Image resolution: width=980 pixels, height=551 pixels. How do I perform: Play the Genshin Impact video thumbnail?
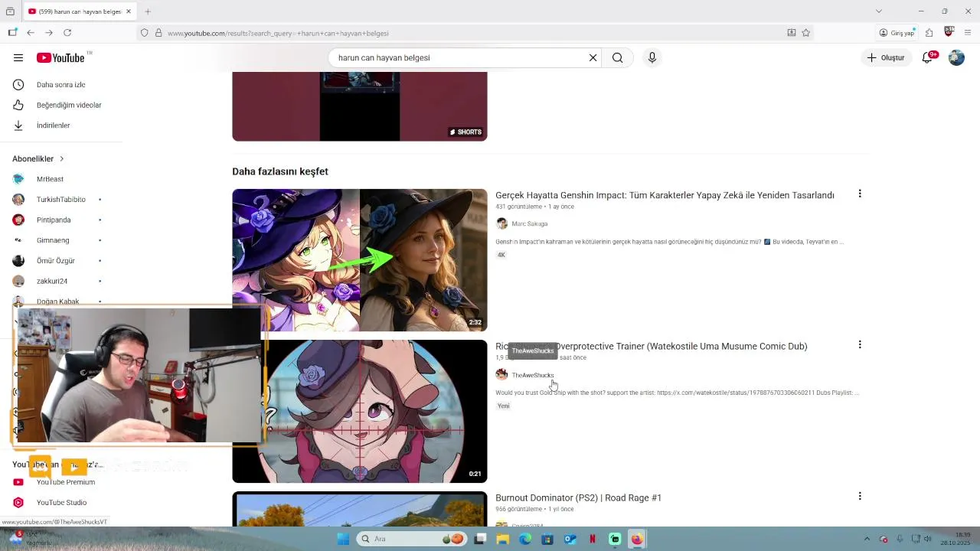(360, 260)
